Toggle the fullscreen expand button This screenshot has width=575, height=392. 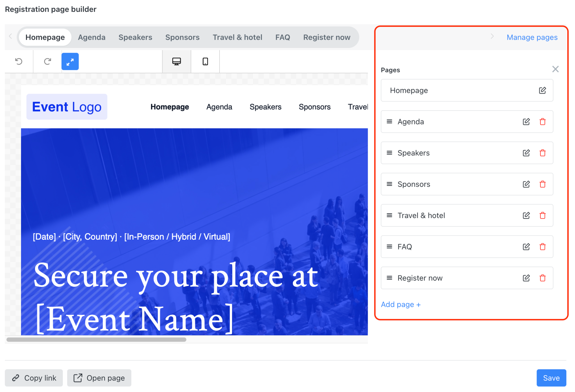(70, 61)
